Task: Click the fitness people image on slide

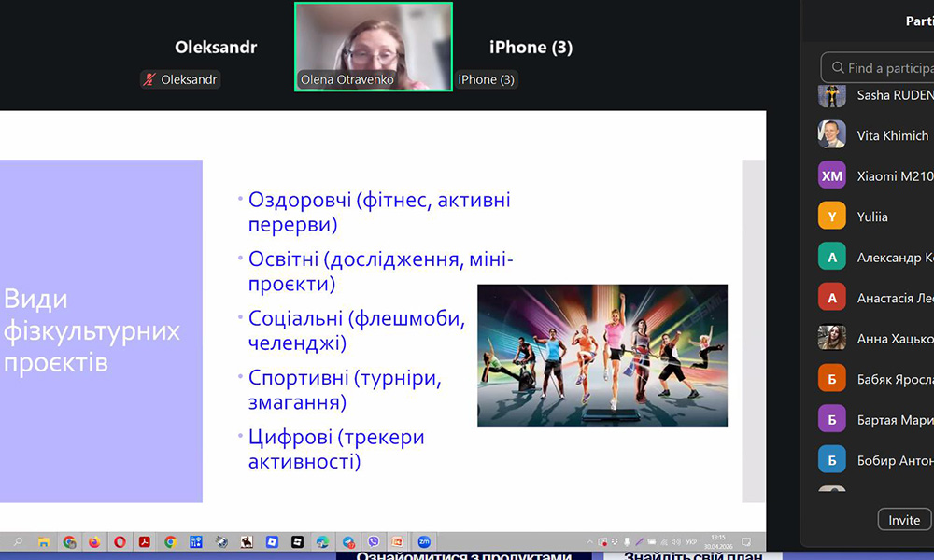Action: tap(602, 356)
